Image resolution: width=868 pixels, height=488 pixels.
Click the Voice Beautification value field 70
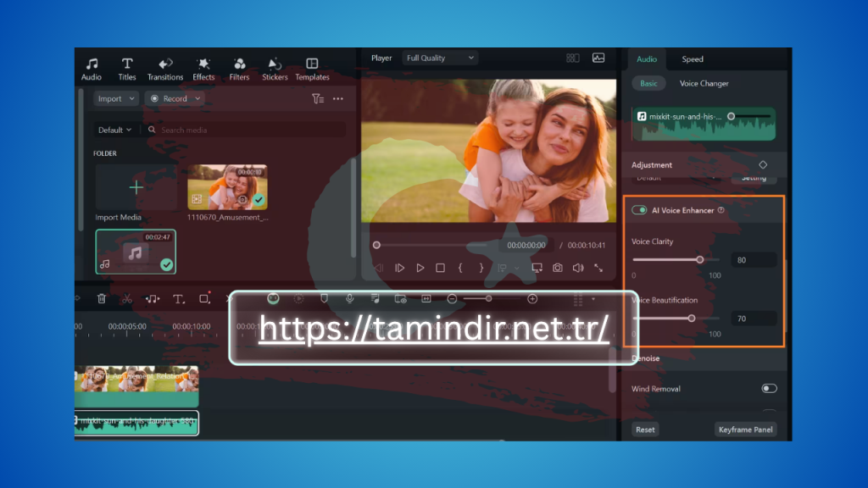(x=754, y=319)
